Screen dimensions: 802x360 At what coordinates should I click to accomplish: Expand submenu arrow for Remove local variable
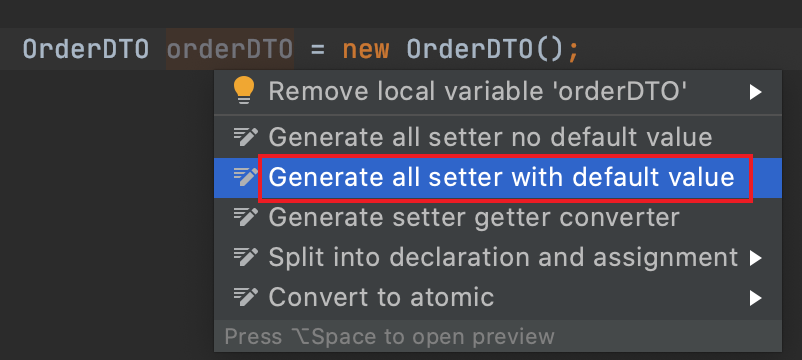click(755, 92)
